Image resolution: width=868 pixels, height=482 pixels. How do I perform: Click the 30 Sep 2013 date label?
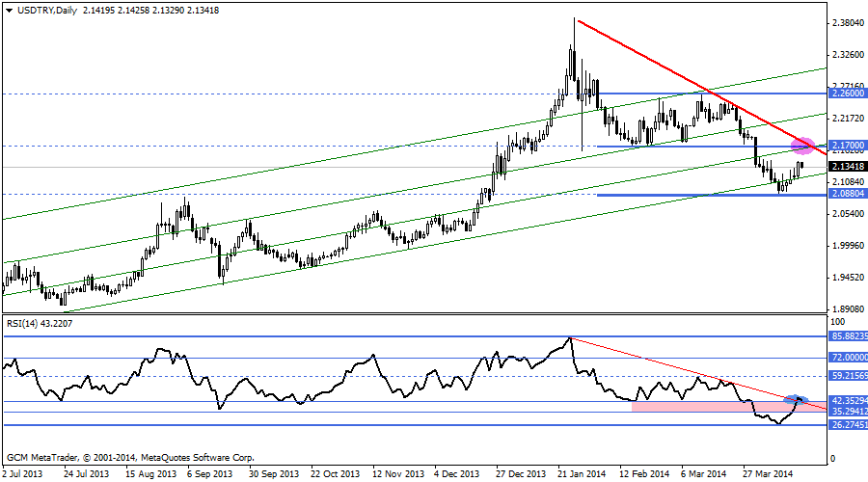click(274, 473)
